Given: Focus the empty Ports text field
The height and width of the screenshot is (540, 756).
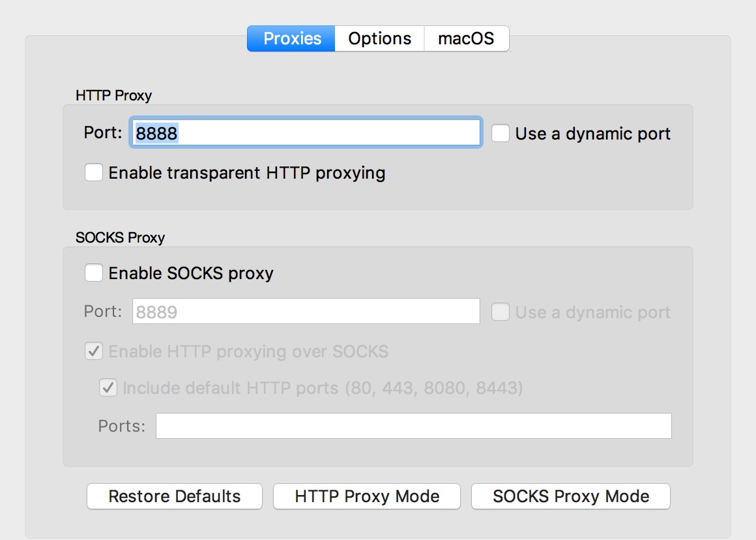Looking at the screenshot, I should point(414,426).
